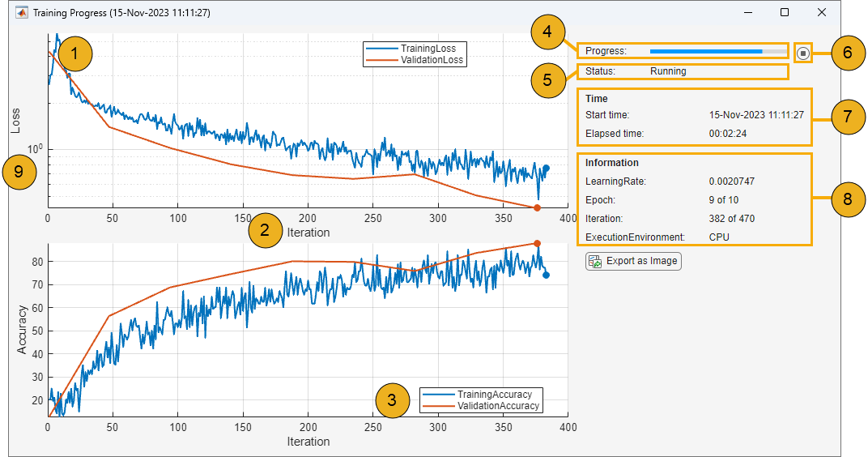Click the training progress bar

pyautogui.click(x=718, y=51)
